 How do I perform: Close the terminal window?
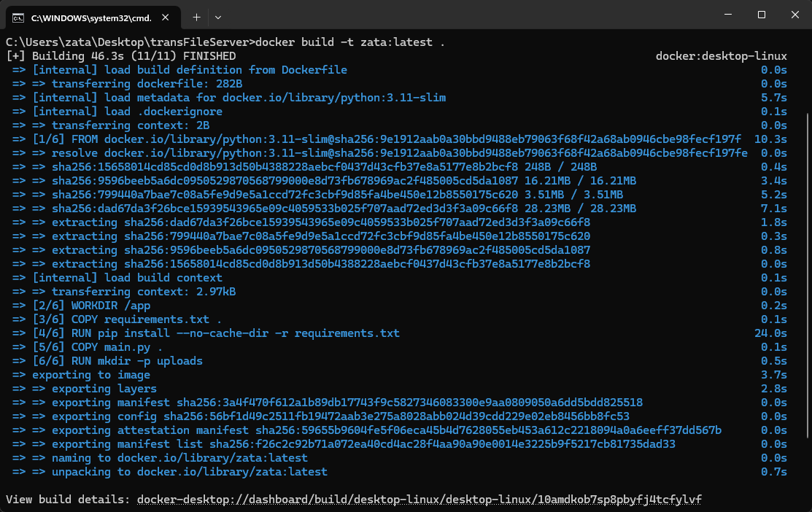(x=795, y=15)
